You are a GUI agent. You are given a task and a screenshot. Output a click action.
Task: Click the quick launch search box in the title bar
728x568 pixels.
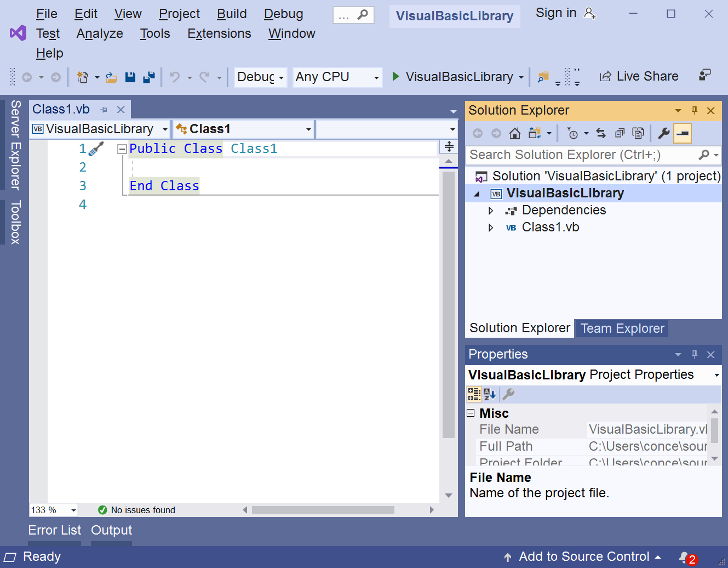coord(353,15)
